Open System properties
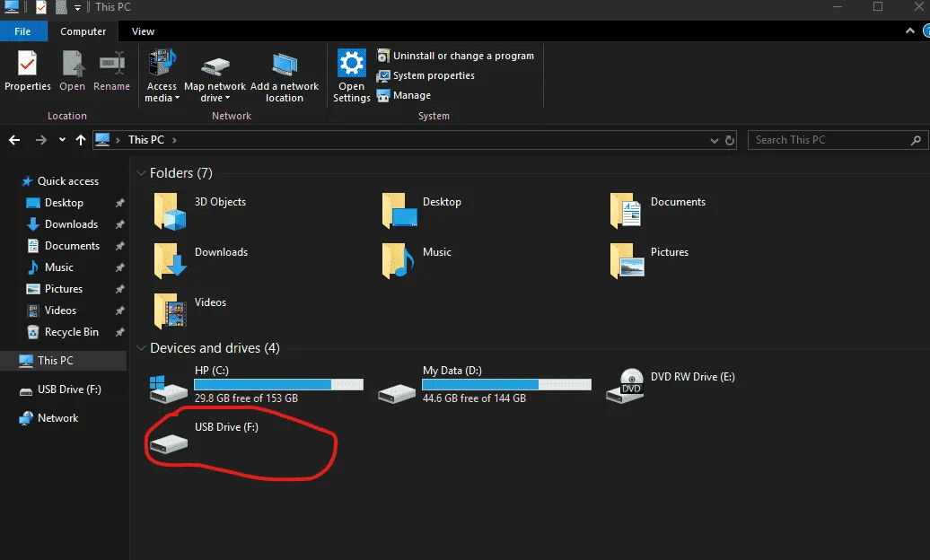Image resolution: width=930 pixels, height=560 pixels. pos(426,75)
